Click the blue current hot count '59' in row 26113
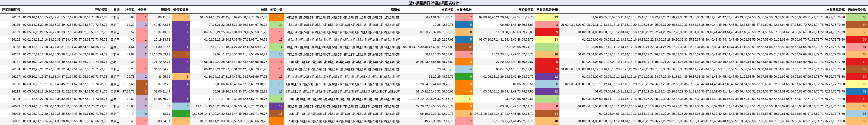The height and width of the screenshot is (125, 868). click(x=857, y=91)
